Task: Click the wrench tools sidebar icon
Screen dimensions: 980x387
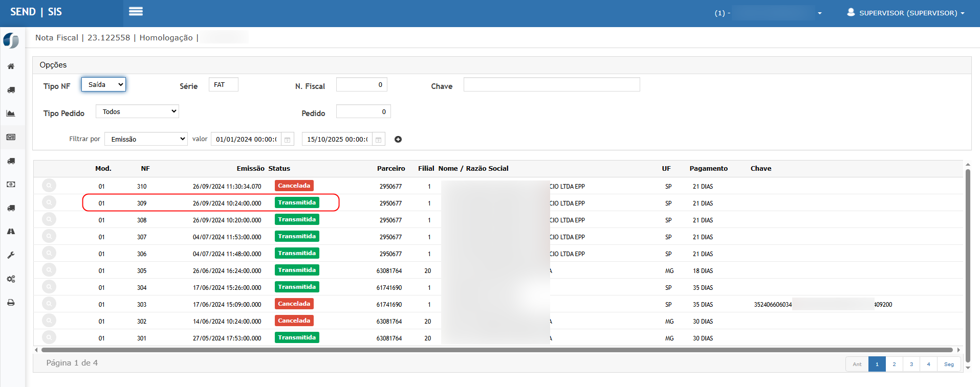Action: coord(11,255)
